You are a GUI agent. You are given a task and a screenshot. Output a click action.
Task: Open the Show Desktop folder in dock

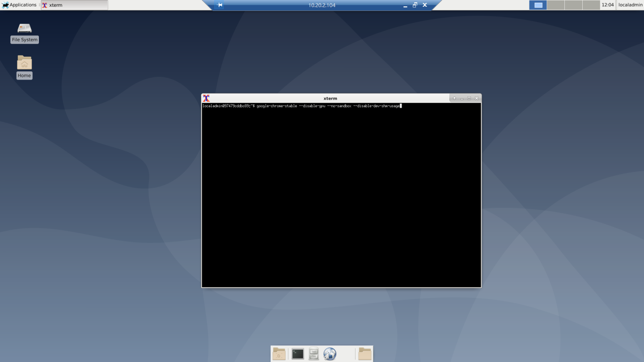tap(279, 354)
